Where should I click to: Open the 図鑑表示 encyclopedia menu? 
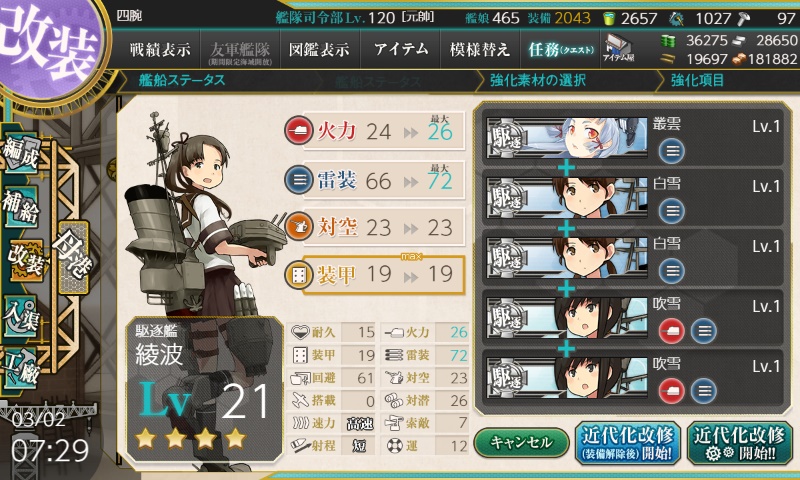(319, 49)
